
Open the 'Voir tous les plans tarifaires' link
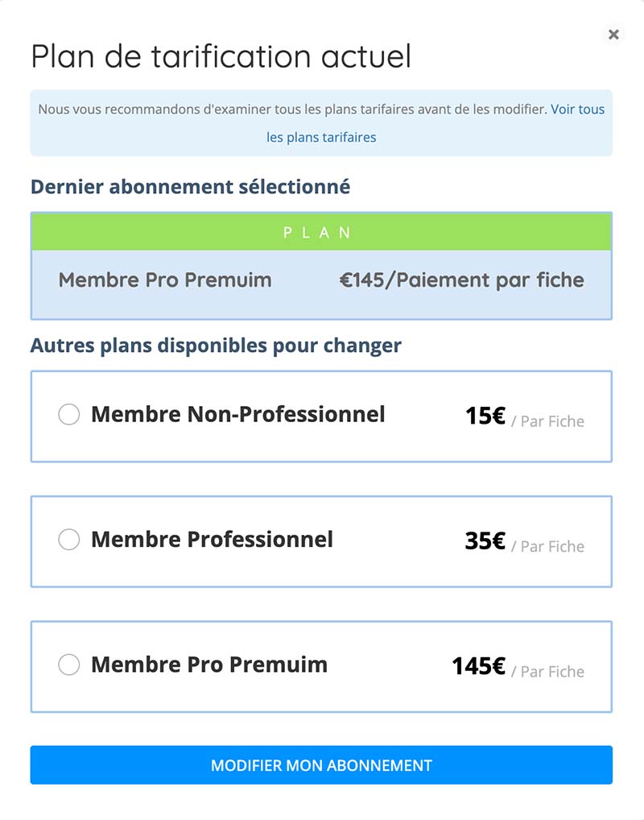[577, 110]
